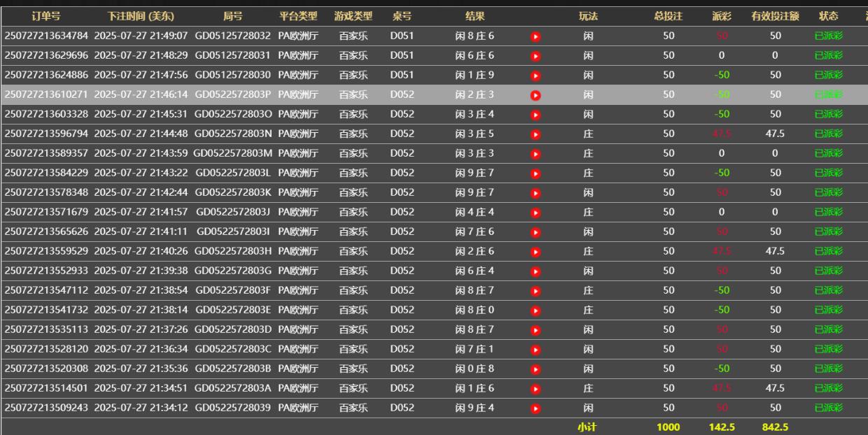The image size is (868, 435).
Task: Open the result video for round GD0522572803E
Action: [535, 311]
